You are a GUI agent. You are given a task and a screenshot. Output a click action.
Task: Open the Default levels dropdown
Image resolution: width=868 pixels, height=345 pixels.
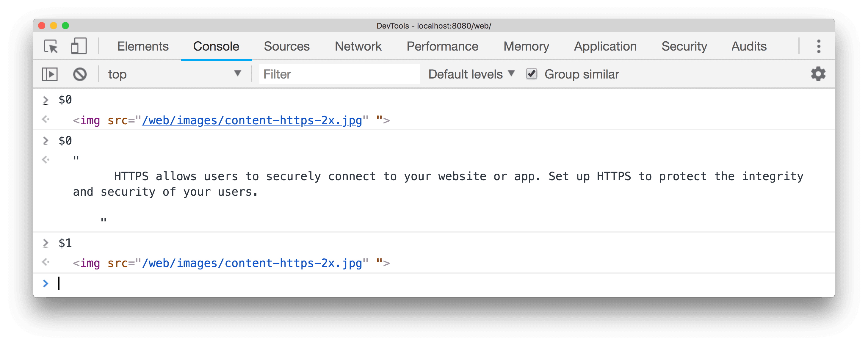(473, 74)
